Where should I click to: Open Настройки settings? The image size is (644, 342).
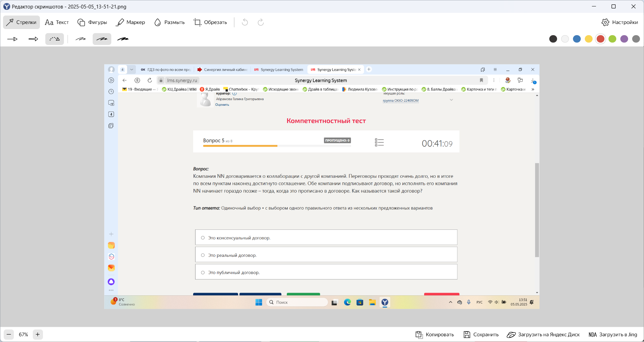tap(620, 22)
